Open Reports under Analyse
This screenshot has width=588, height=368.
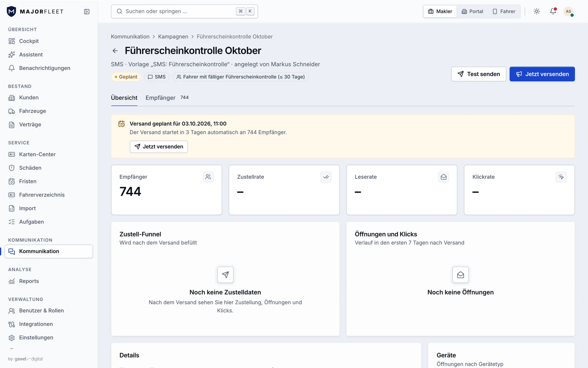click(x=49, y=281)
